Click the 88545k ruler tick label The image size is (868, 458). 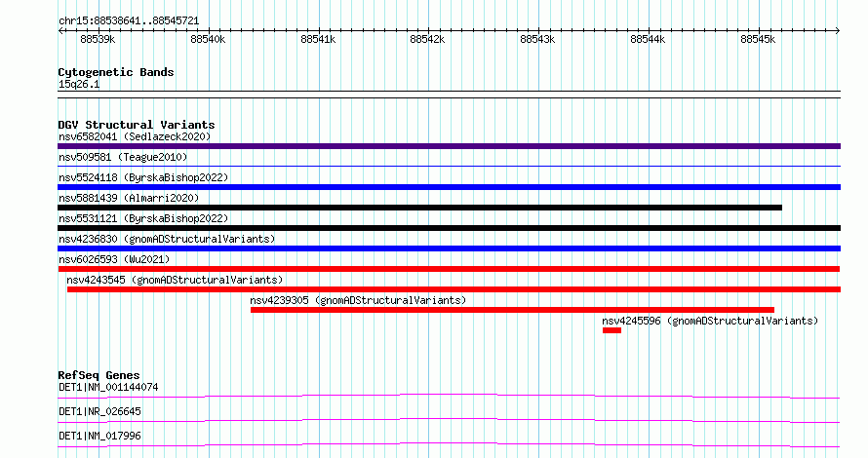click(758, 40)
